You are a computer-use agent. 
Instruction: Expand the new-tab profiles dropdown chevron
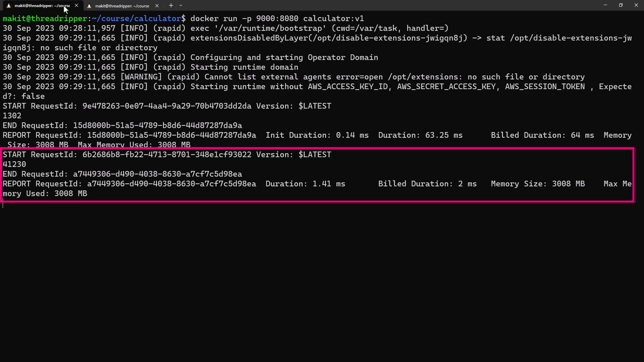[181, 5]
